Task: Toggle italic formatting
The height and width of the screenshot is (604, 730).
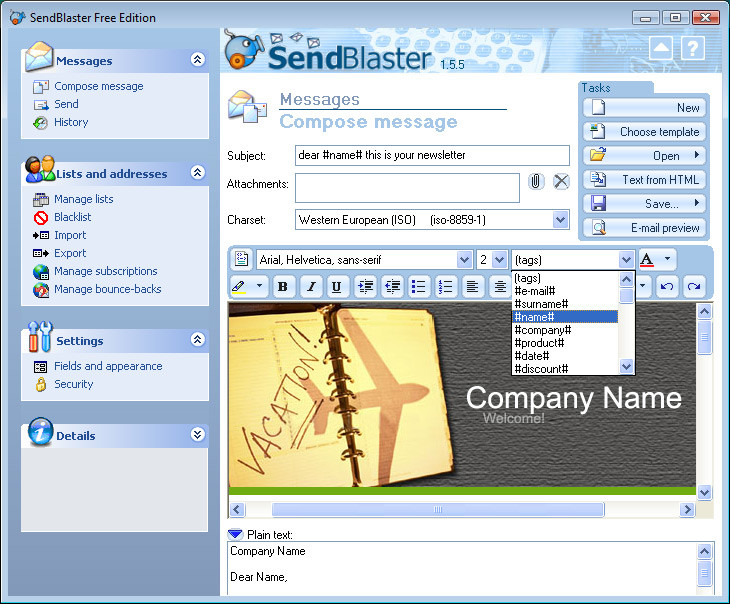Action: click(311, 287)
